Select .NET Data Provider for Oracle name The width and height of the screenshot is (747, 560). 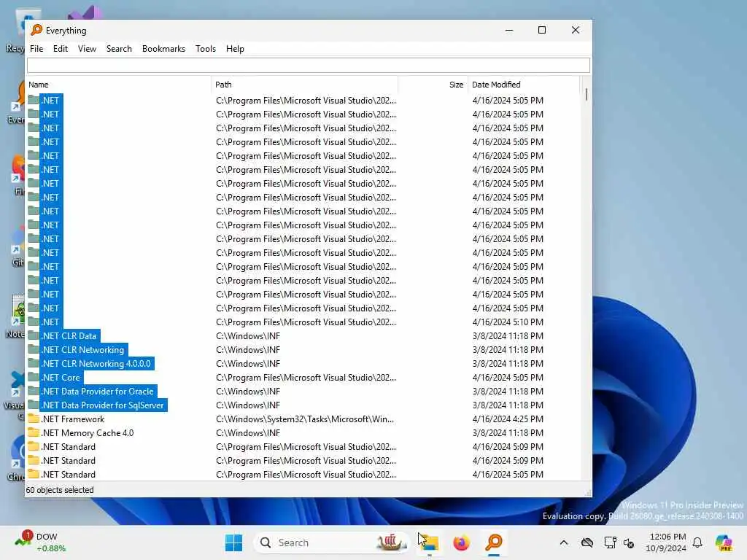click(x=98, y=391)
